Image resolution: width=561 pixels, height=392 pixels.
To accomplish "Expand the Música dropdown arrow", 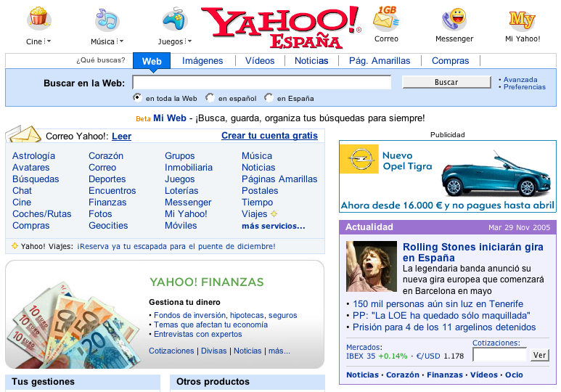I will (120, 42).
